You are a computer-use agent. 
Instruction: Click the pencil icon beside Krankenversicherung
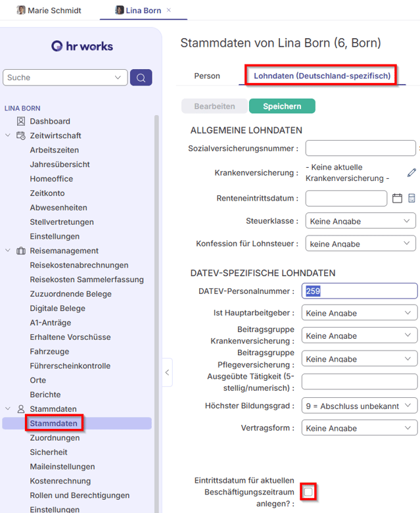coord(411,172)
